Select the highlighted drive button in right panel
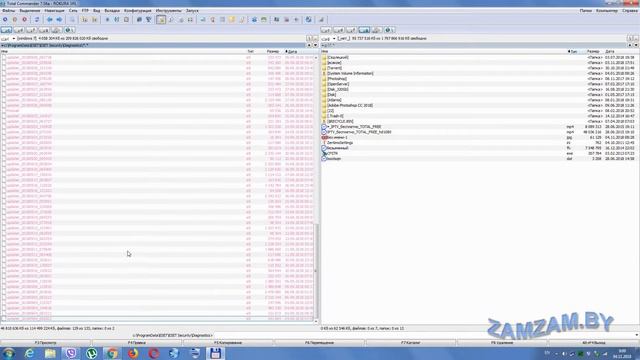 [x=364, y=30]
